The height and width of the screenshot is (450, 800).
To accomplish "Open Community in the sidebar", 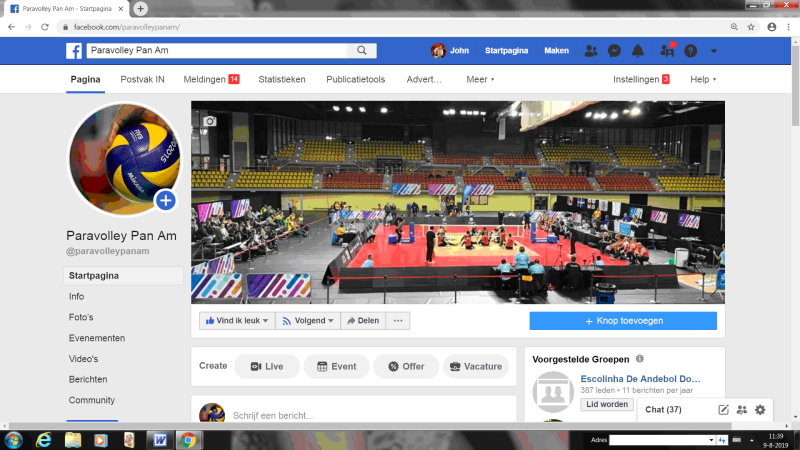I will click(92, 400).
